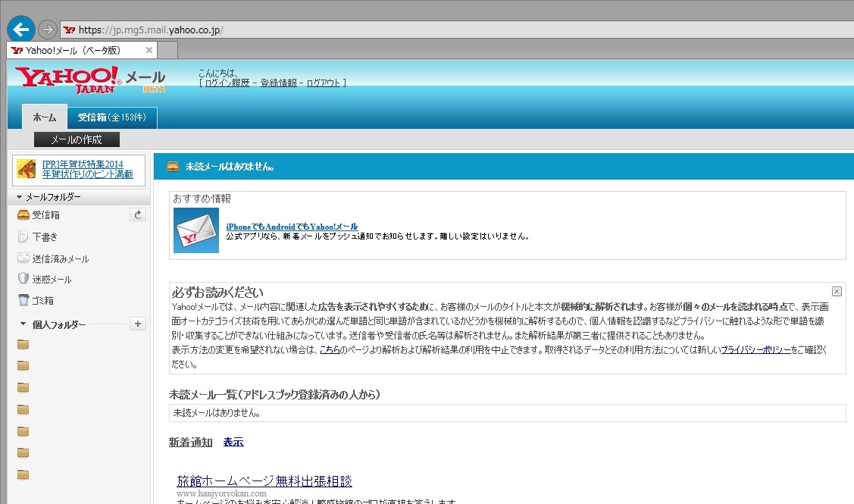Open the sixth personal folder icon
This screenshot has width=854, height=504.
point(23,452)
